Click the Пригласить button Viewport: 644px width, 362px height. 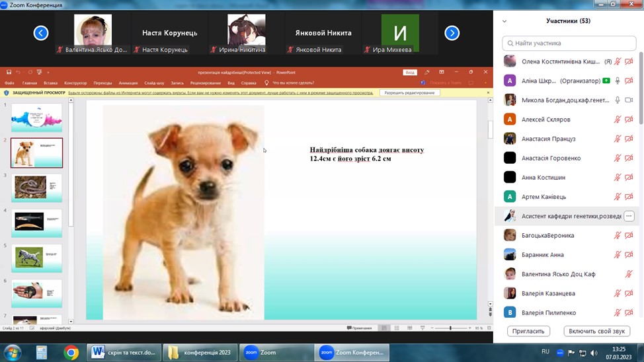pos(528,331)
